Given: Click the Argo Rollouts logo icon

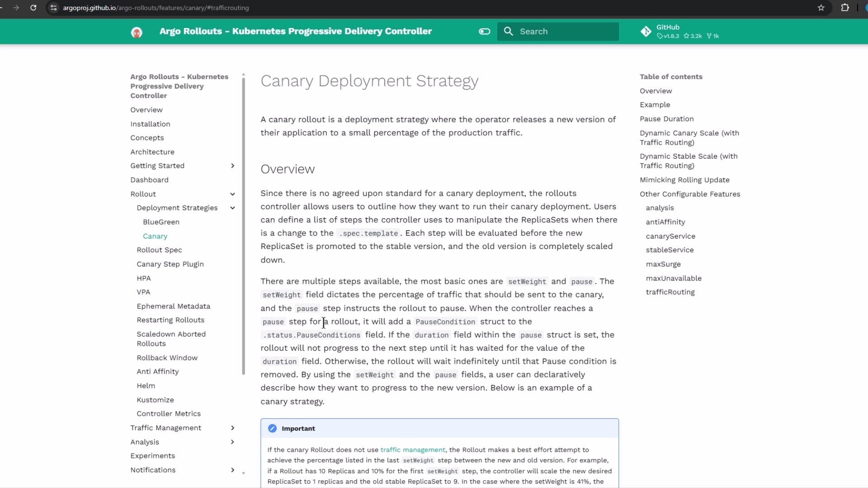Looking at the screenshot, I should pos(137,32).
